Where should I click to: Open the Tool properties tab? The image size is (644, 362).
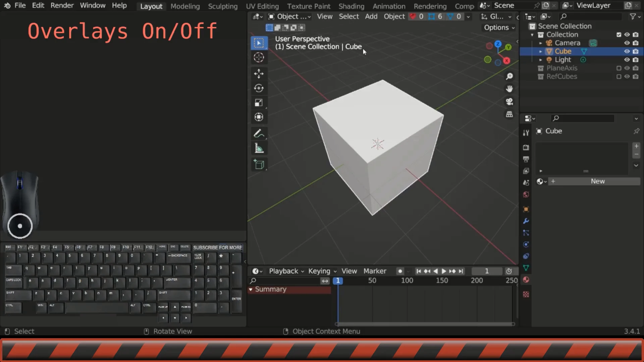pyautogui.click(x=526, y=133)
